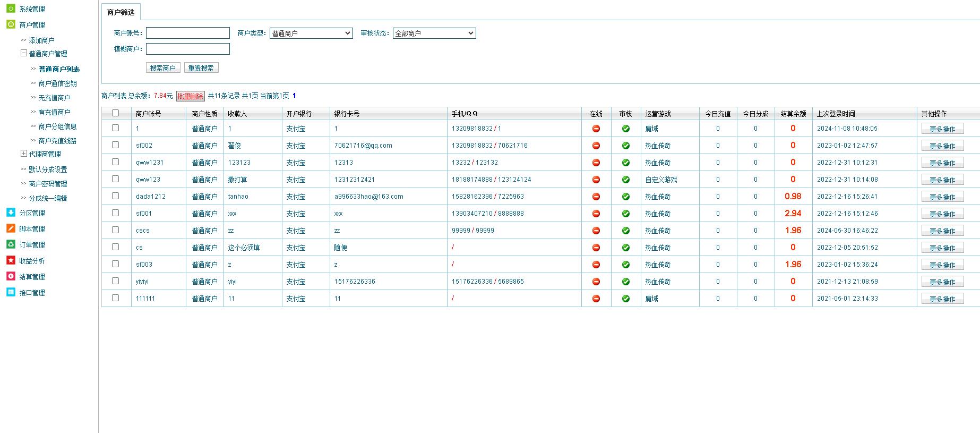Check the box for merchant cscs

pos(115,230)
